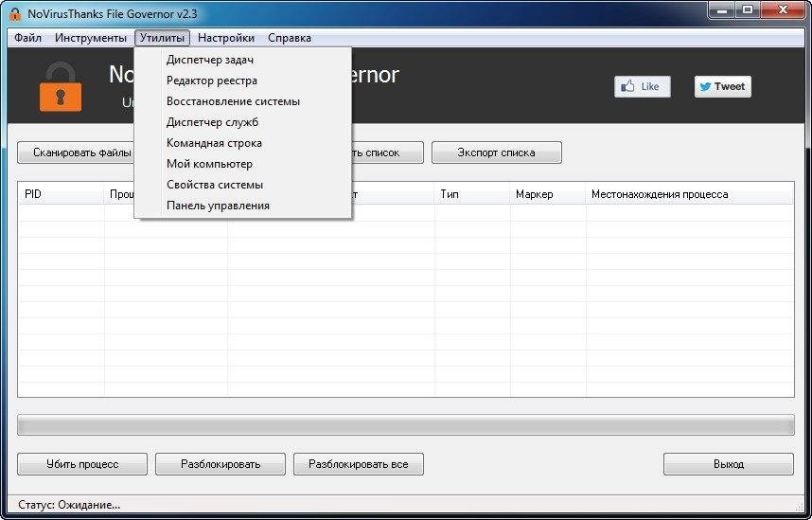Sort the list by PID column

pos(62,194)
